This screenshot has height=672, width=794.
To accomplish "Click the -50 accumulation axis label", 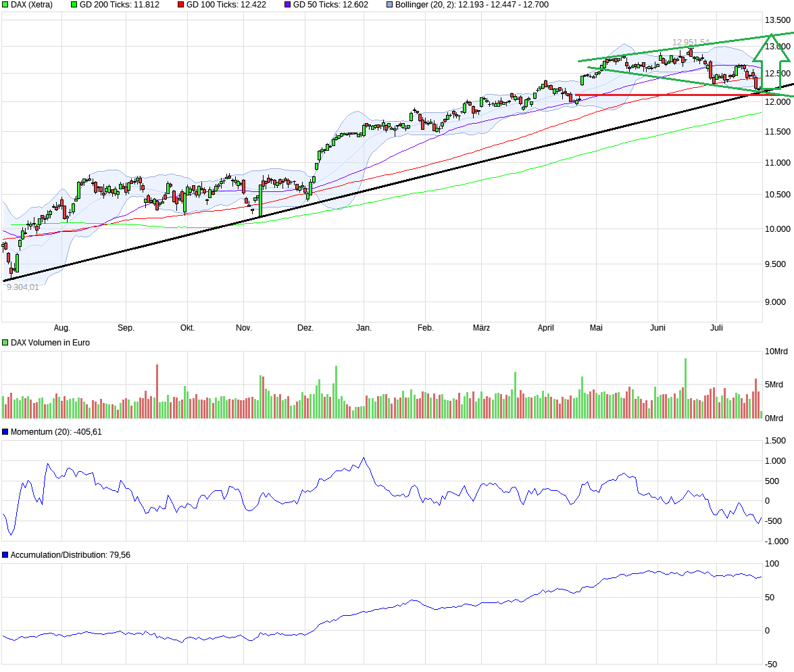I will tap(770, 665).
